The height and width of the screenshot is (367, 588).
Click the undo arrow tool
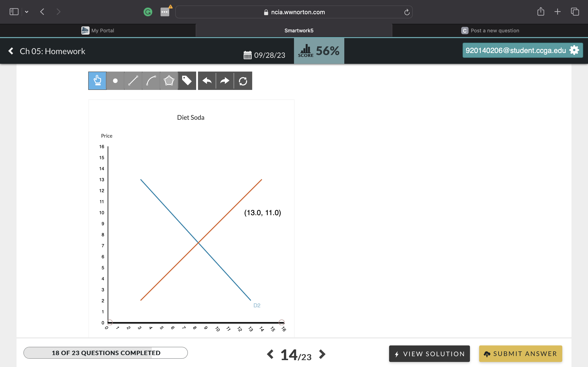(206, 81)
